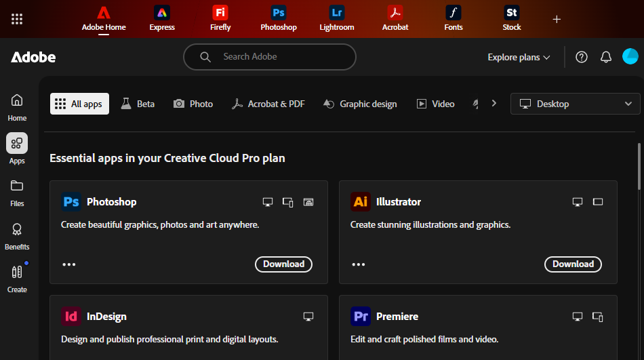This screenshot has width=644, height=360.
Task: Click the search magnifier icon
Action: pos(205,57)
